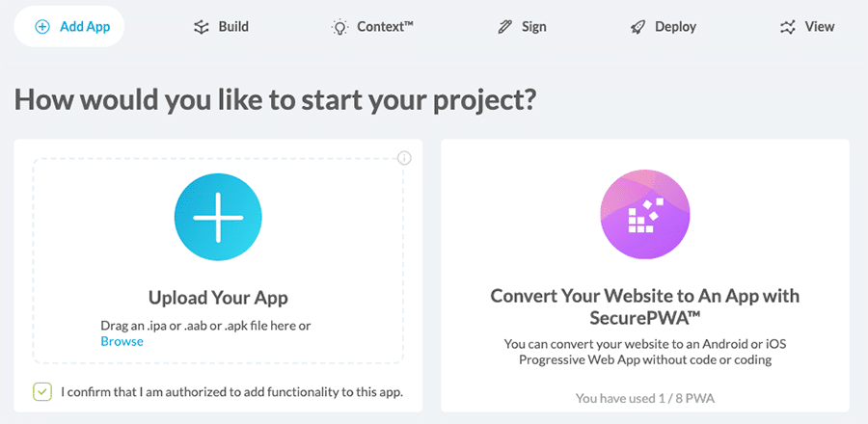
Task: Click the plus icon in Add App tab
Action: coord(41,27)
